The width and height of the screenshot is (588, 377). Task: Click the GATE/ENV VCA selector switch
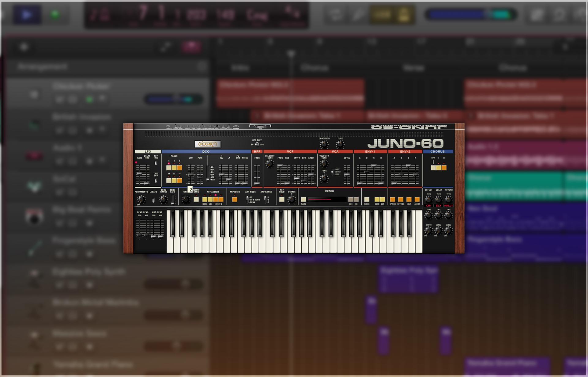[x=333, y=172]
